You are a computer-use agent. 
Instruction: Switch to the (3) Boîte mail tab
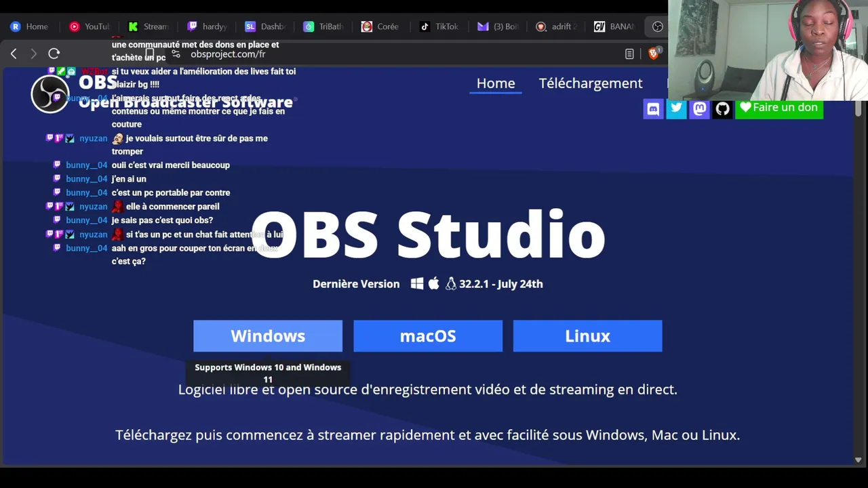click(x=498, y=26)
